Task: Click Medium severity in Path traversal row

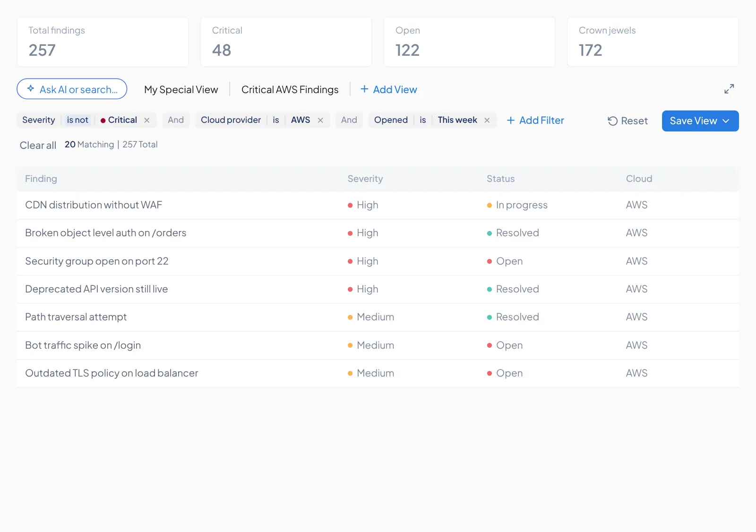Action: point(371,317)
